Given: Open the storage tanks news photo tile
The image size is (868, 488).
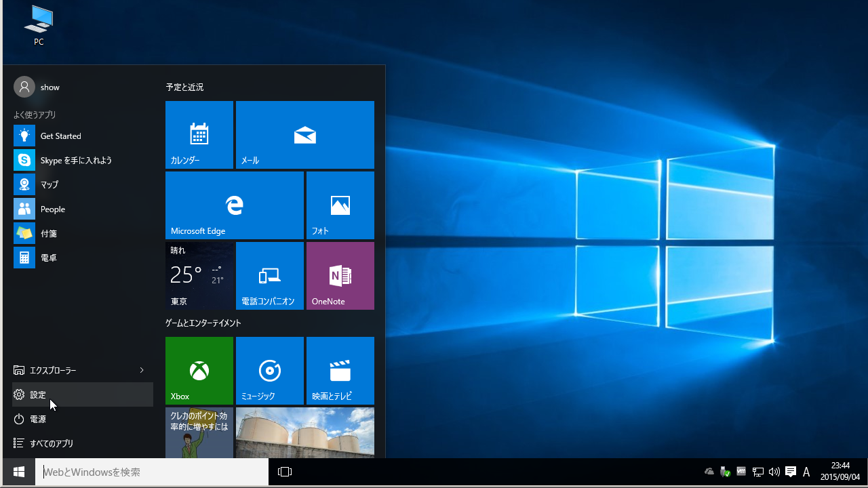Looking at the screenshot, I should click(x=305, y=432).
